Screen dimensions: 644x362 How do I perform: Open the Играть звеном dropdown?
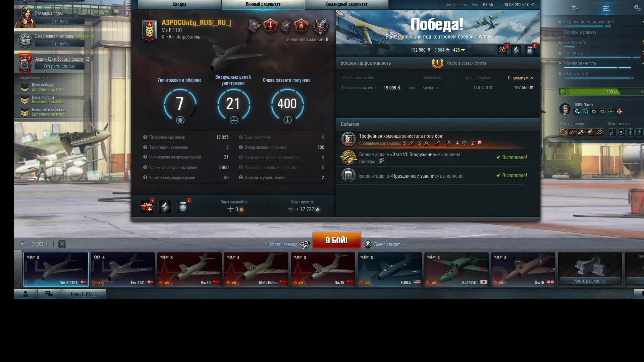click(281, 244)
